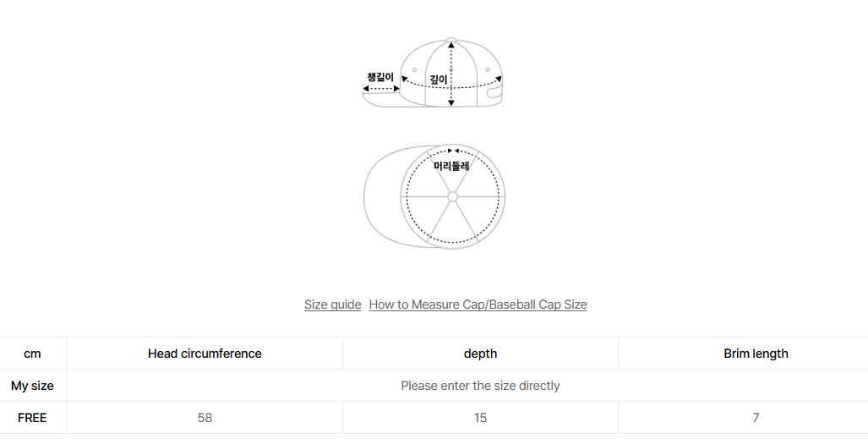The image size is (868, 439).
Task: Click the brim of the side-view cap
Action: (x=382, y=99)
